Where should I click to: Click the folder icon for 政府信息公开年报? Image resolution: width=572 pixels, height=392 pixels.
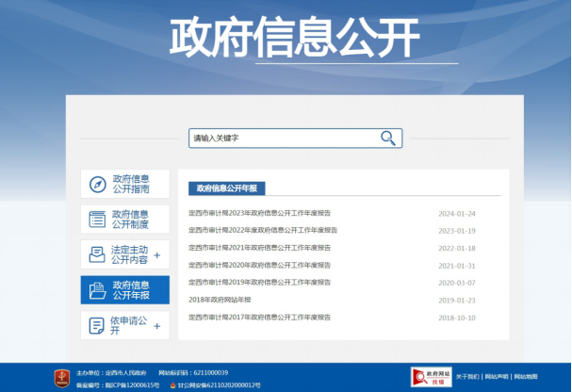(97, 290)
